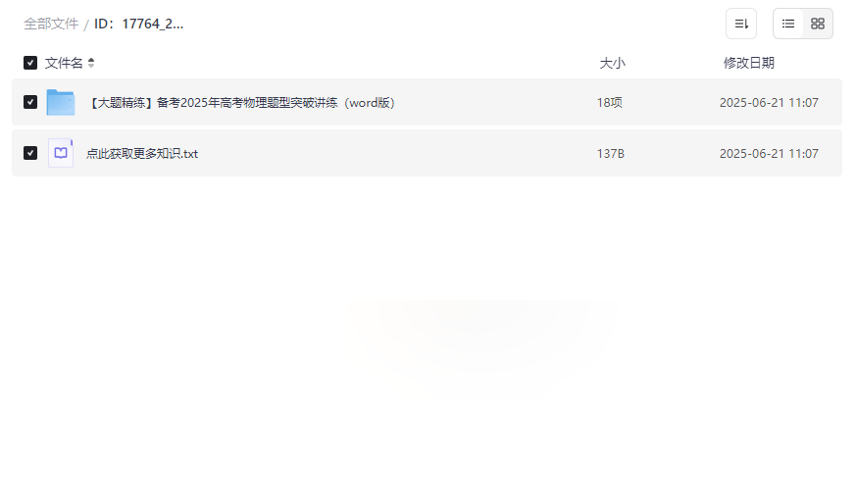Image resolution: width=857 pixels, height=504 pixels.
Task: Switch to grid view layout
Action: coord(818,24)
